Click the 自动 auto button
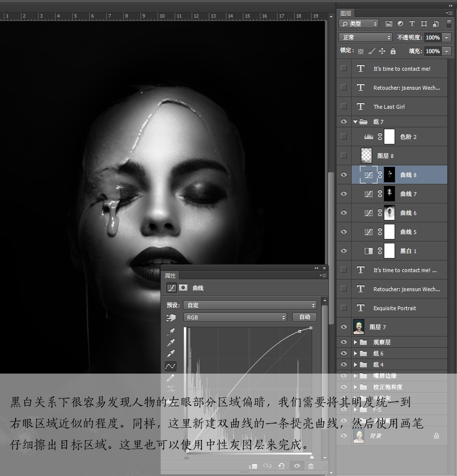 (304, 317)
